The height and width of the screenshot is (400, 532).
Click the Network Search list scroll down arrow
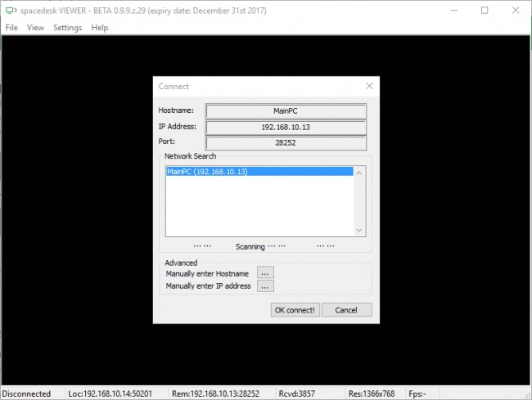pos(359,230)
